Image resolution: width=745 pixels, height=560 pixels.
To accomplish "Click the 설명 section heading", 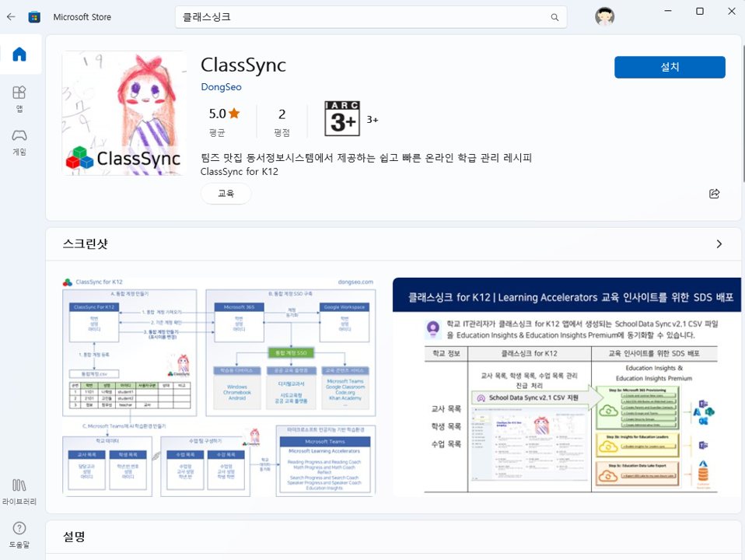I will click(x=74, y=537).
